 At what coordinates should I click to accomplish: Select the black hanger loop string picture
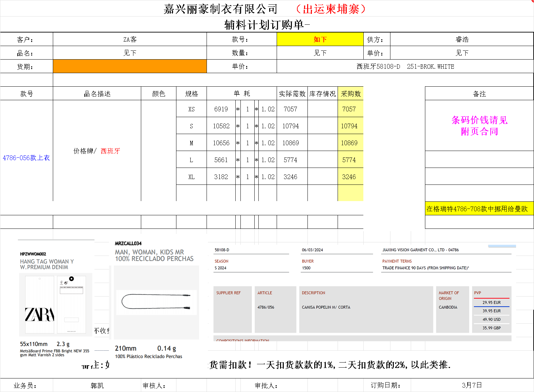point(156,302)
